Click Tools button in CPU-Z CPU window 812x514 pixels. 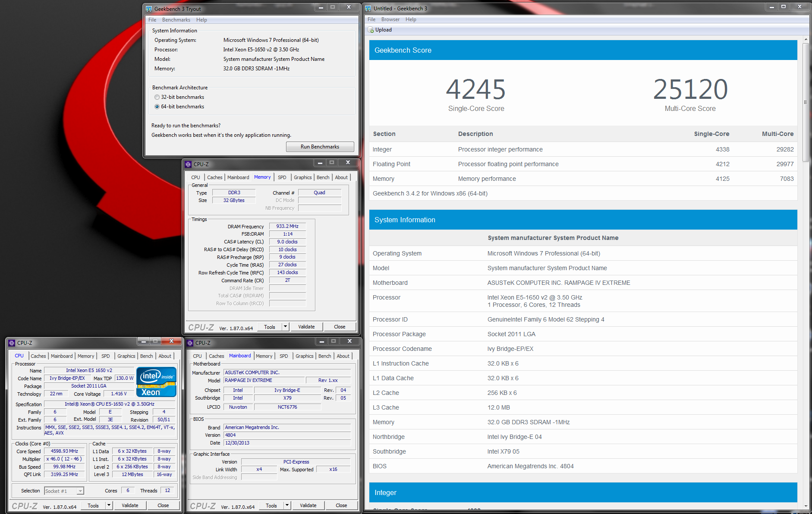coord(93,505)
